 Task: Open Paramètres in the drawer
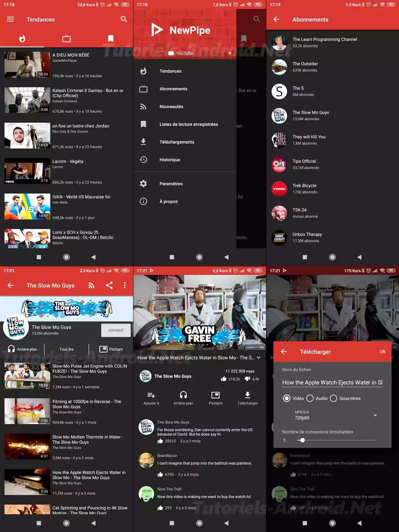pos(185,184)
